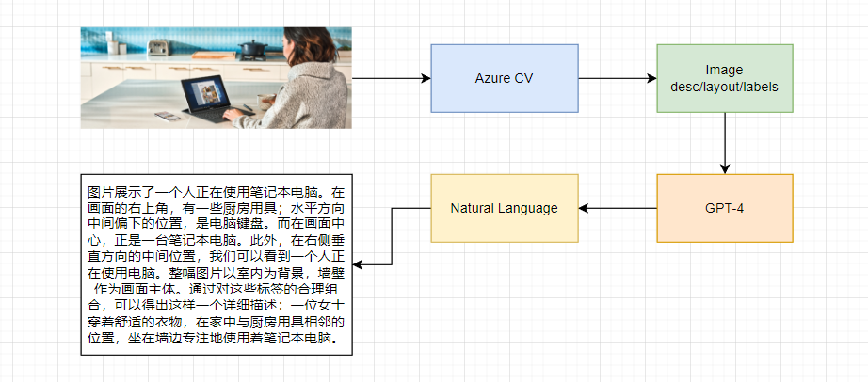Screen dimensions: 868x382
Task: Click the last text line ending 笔记本电脑
Action: pyautogui.click(x=216, y=338)
